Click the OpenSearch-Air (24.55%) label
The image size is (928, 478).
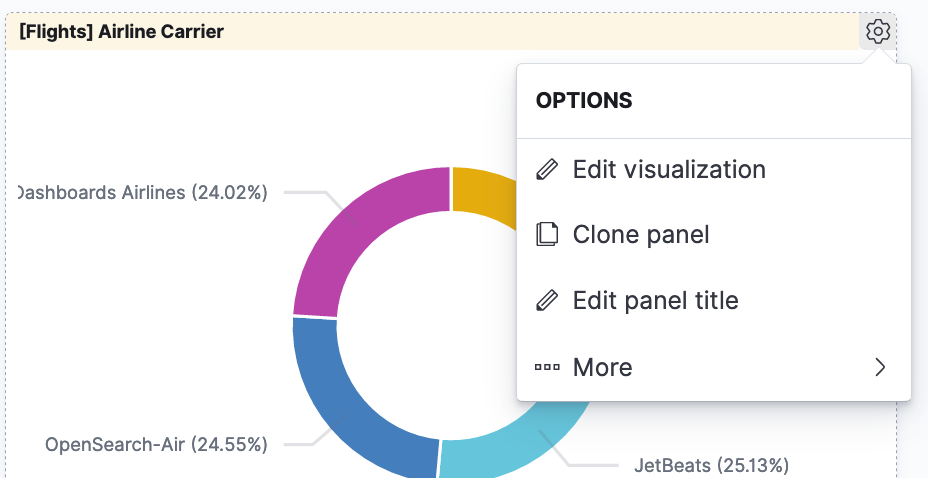156,444
